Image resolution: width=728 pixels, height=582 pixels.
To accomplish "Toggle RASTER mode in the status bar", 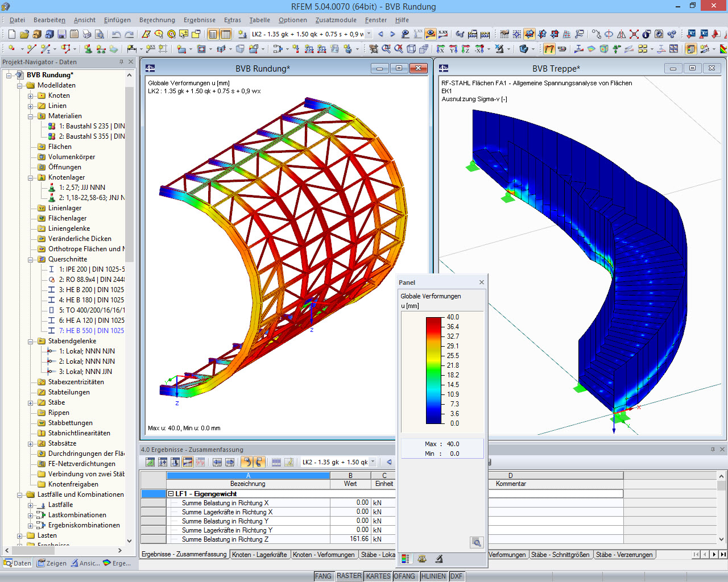I will [x=349, y=576].
